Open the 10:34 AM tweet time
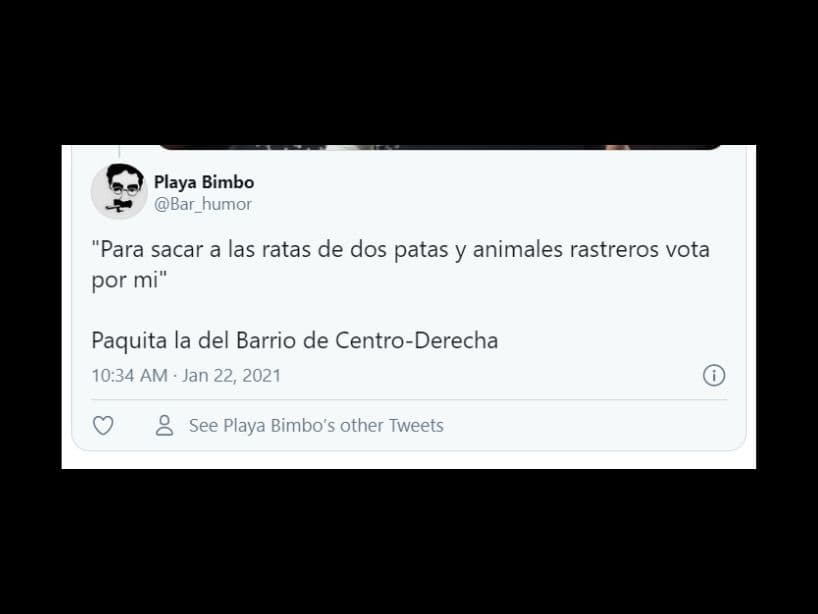Screen dimensions: 818x614 point(129,376)
